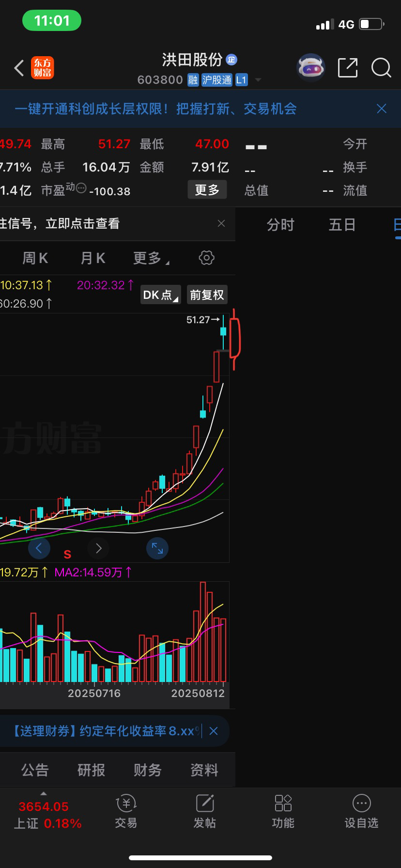
Task: Show next candles with right arrow
Action: click(98, 548)
